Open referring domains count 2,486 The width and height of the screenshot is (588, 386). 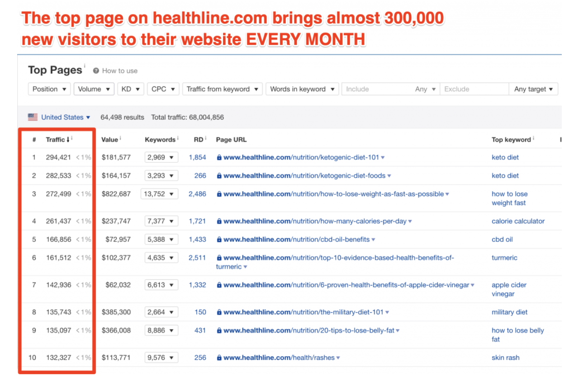pos(197,194)
